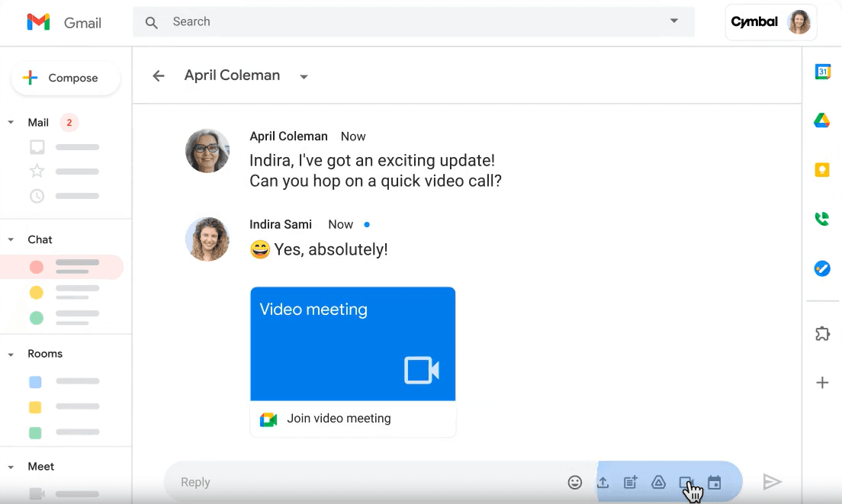The width and height of the screenshot is (842, 504).
Task: Start a video meeting from the reply bar
Action: (686, 482)
